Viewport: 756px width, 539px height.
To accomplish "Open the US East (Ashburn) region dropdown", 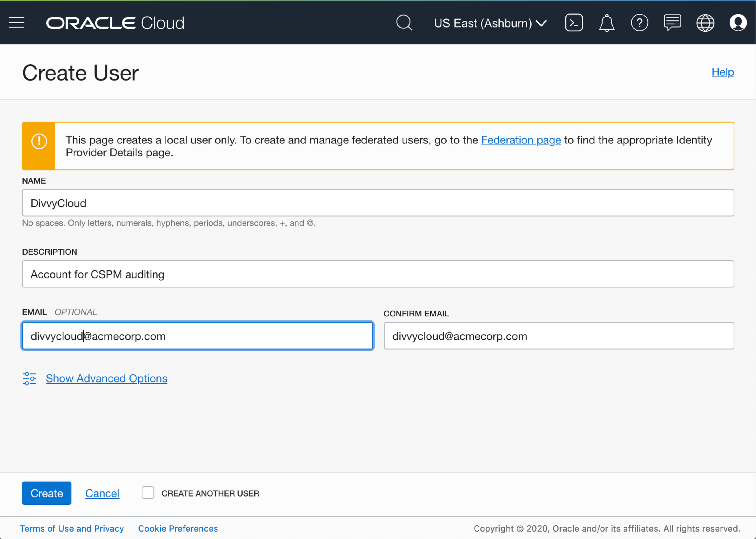I will coord(490,23).
